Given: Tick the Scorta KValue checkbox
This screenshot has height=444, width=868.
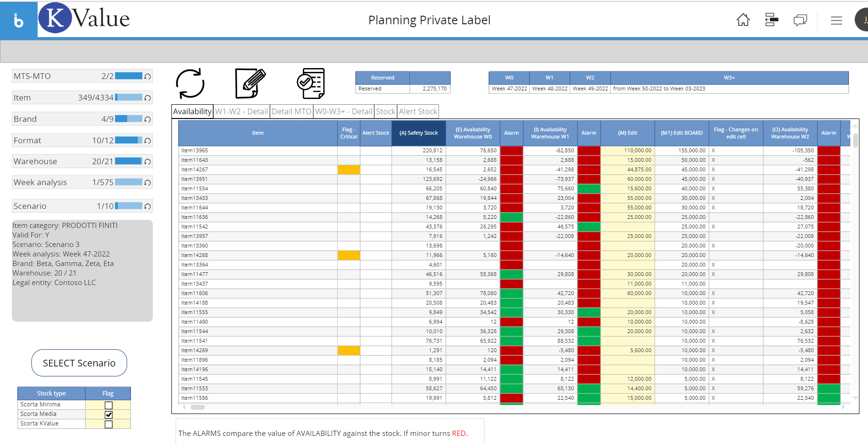Looking at the screenshot, I should tap(109, 424).
